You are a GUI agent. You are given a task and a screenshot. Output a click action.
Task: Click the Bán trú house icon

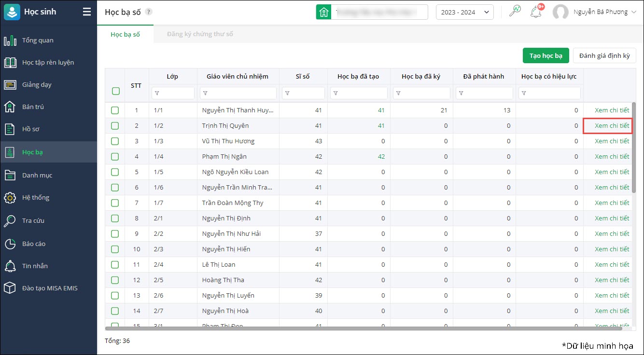click(10, 107)
